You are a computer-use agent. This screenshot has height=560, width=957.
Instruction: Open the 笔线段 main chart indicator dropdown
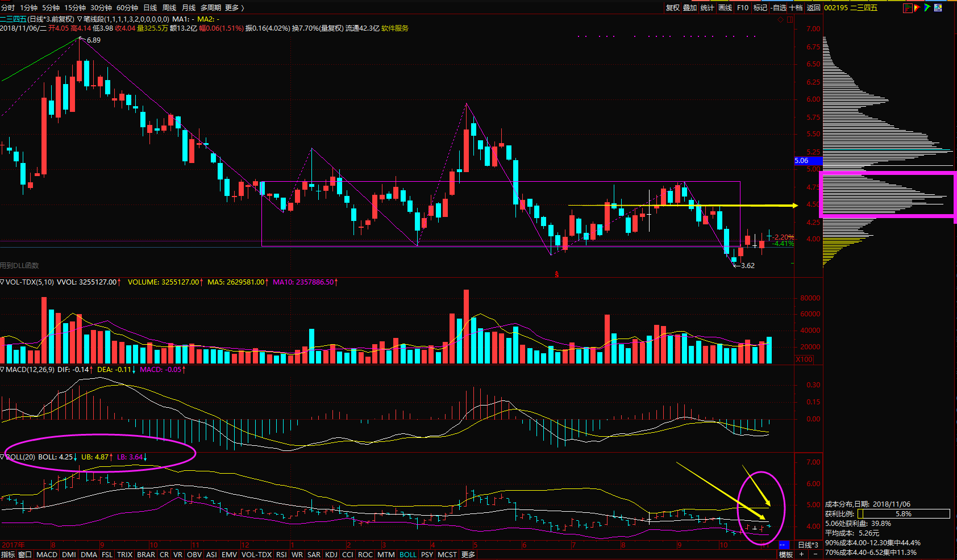point(80,19)
